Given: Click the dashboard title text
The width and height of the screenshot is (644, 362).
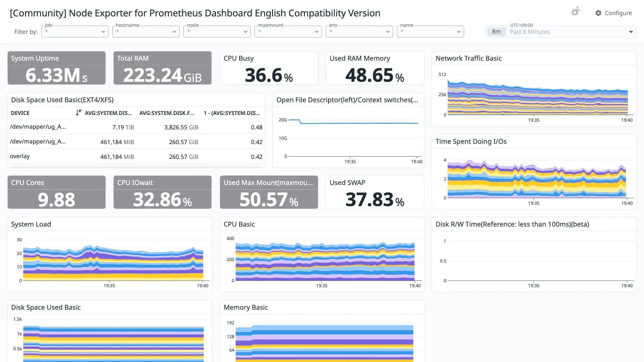Looking at the screenshot, I should pos(195,13).
